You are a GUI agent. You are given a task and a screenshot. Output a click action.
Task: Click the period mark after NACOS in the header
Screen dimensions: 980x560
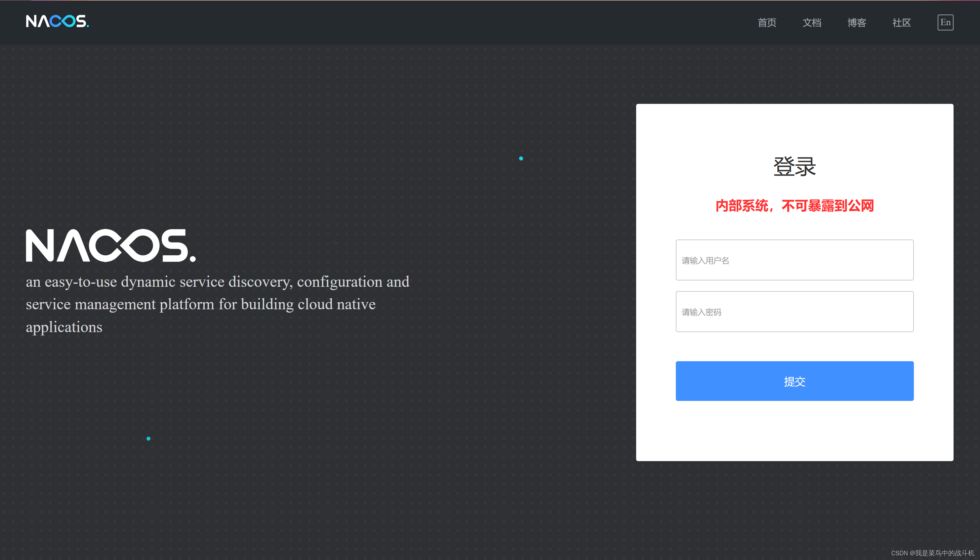(x=88, y=26)
